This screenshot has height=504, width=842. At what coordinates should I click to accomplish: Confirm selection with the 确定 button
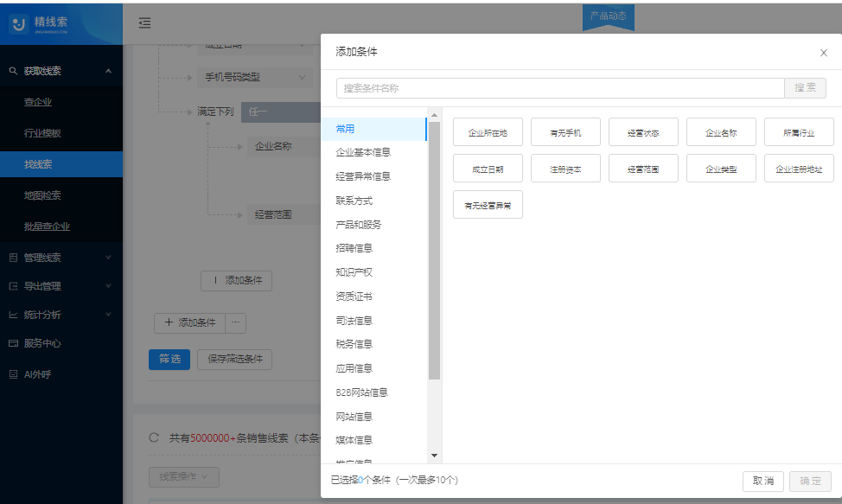click(x=810, y=482)
